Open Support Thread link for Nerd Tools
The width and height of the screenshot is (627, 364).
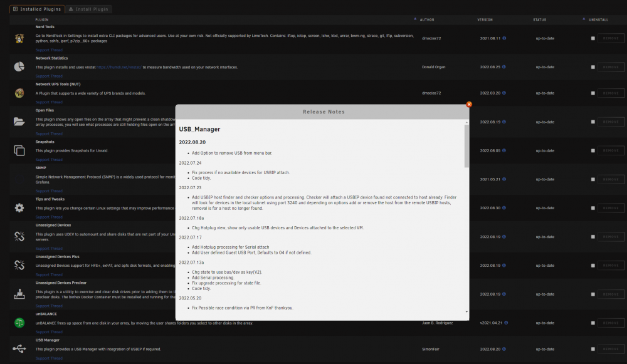tap(49, 50)
